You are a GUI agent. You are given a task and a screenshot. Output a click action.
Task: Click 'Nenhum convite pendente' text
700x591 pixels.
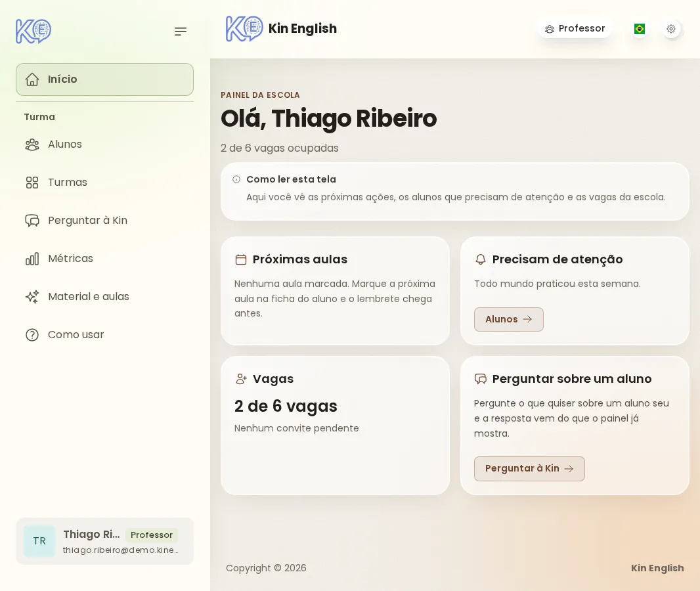(x=296, y=429)
